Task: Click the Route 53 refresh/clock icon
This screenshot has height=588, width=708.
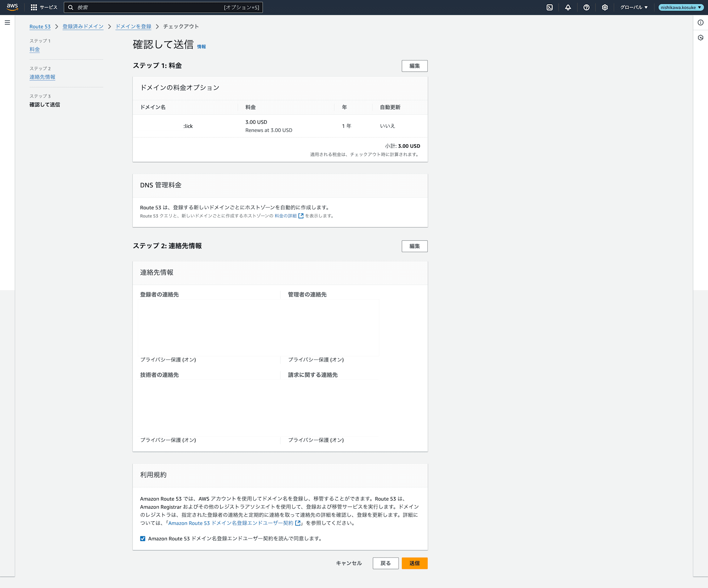Action: pos(700,37)
